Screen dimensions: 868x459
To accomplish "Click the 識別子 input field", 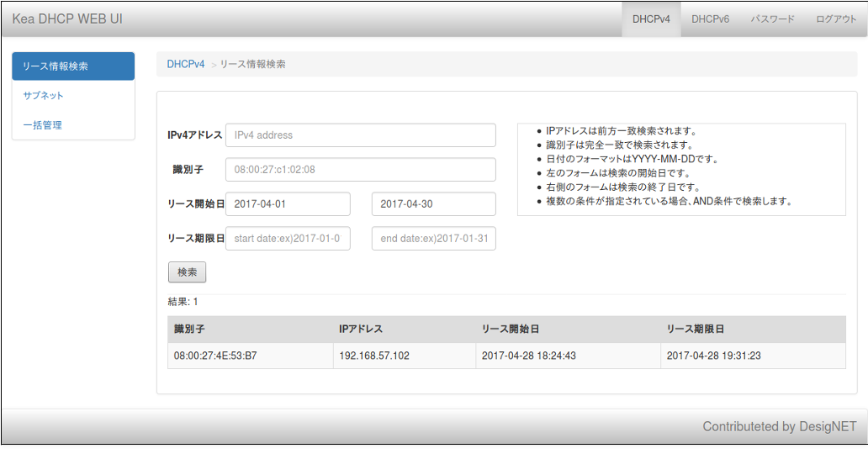I will [360, 170].
